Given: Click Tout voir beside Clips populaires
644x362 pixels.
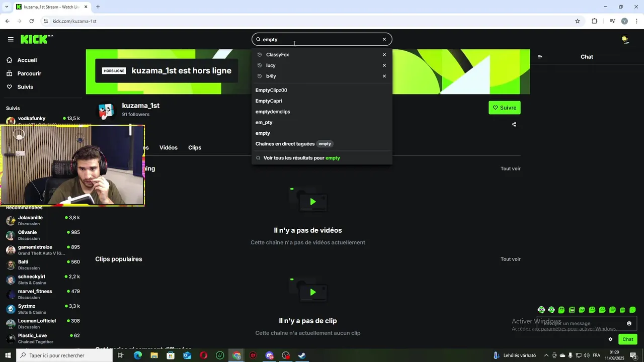Looking at the screenshot, I should point(510,259).
